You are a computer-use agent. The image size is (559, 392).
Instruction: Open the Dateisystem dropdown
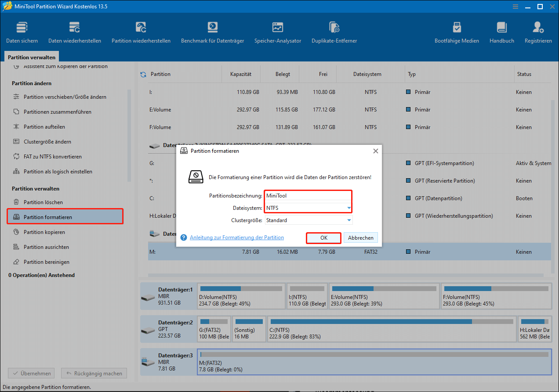[x=349, y=207]
